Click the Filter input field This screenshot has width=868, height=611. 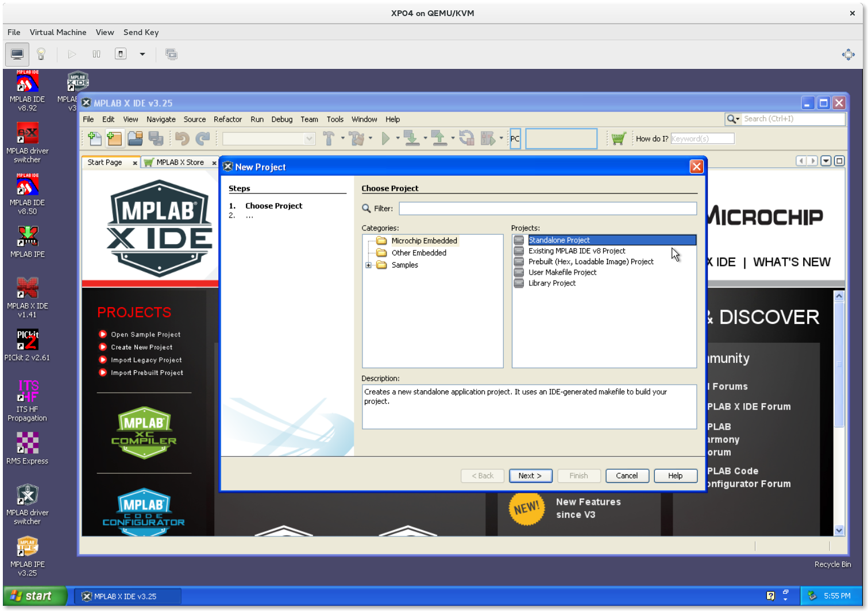(x=547, y=208)
